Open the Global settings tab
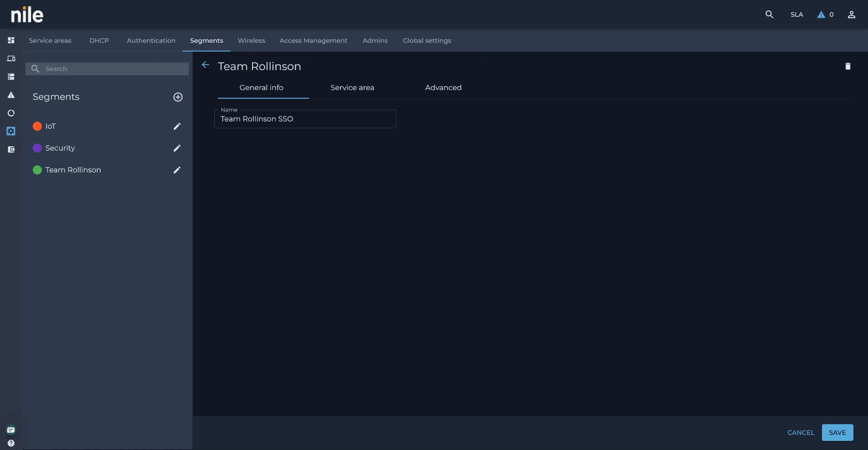This screenshot has width=868, height=450. point(427,40)
